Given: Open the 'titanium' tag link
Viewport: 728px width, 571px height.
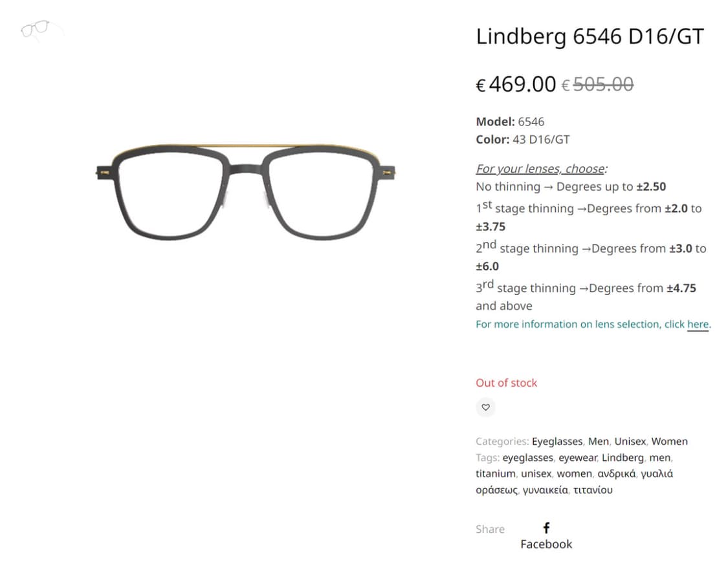Looking at the screenshot, I should click(496, 473).
